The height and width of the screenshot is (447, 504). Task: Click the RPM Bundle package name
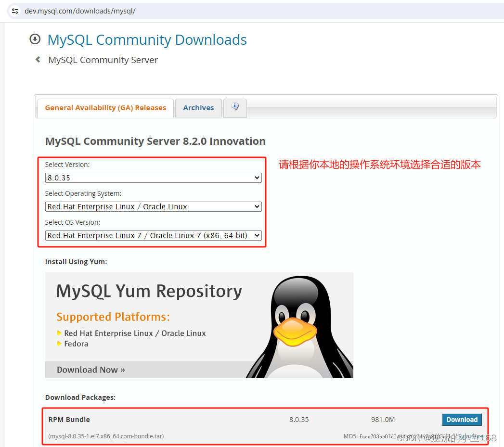pyautogui.click(x=69, y=420)
